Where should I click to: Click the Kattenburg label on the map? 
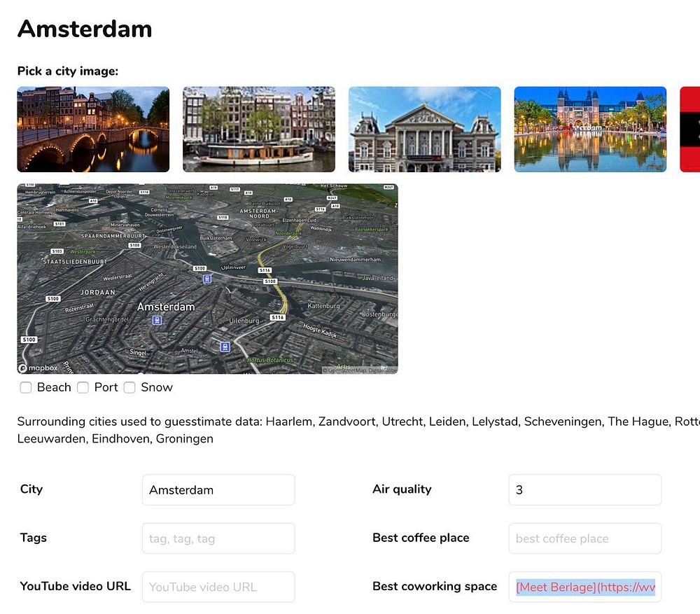point(323,306)
